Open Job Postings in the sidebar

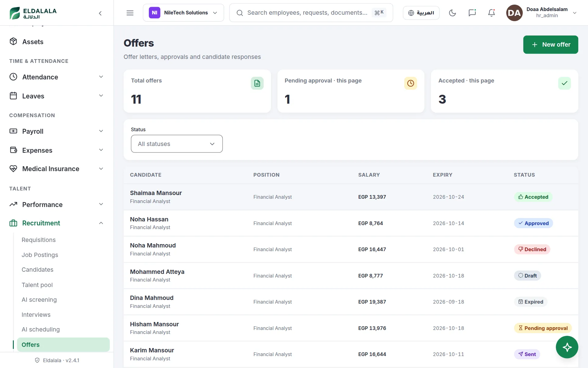40,255
